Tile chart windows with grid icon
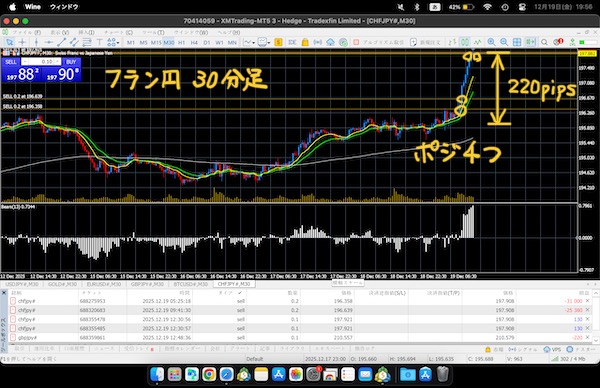 coord(517,42)
